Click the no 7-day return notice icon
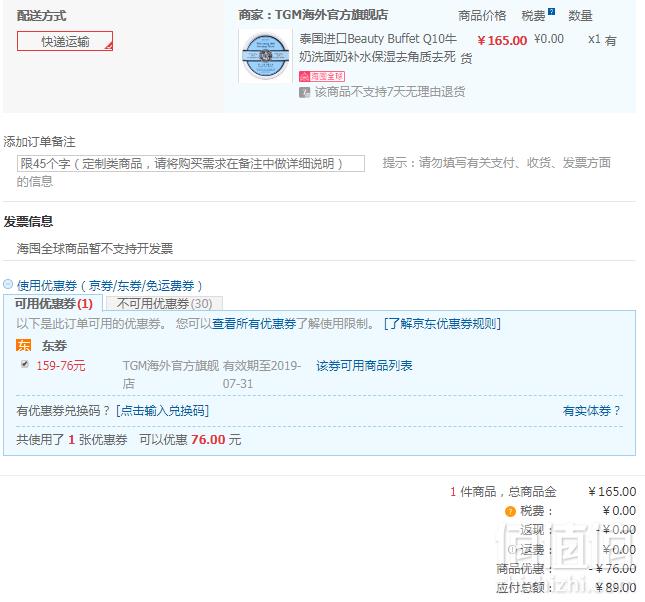Screen dimensions: 645x602 coord(304,92)
